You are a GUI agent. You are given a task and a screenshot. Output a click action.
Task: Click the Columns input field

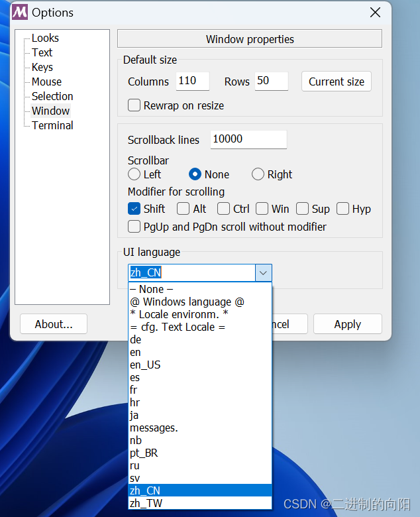click(x=192, y=81)
